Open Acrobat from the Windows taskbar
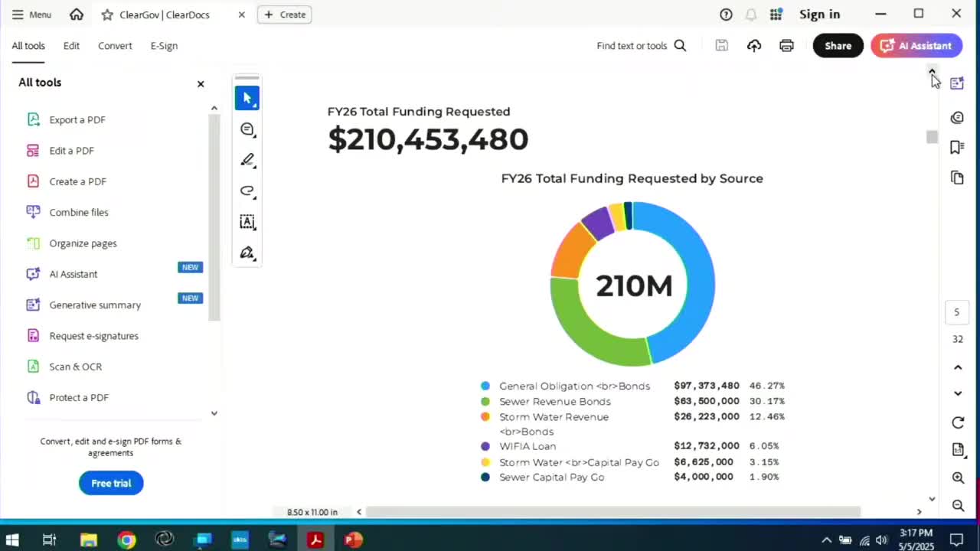980x551 pixels. 315,540
